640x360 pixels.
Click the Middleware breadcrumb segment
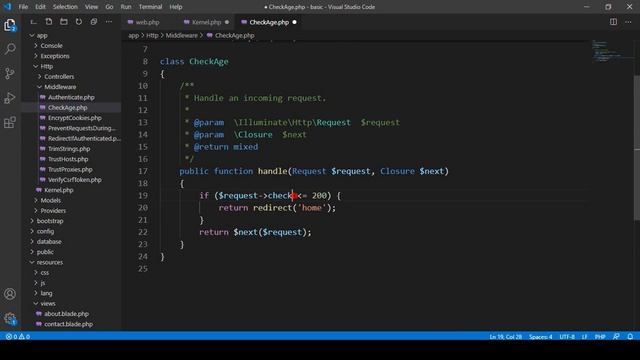point(181,36)
